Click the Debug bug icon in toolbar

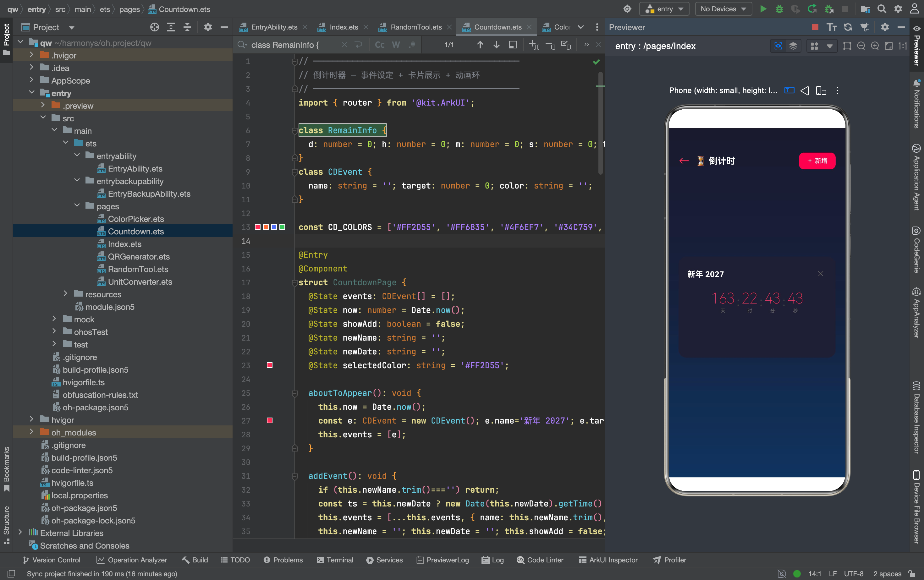(779, 9)
